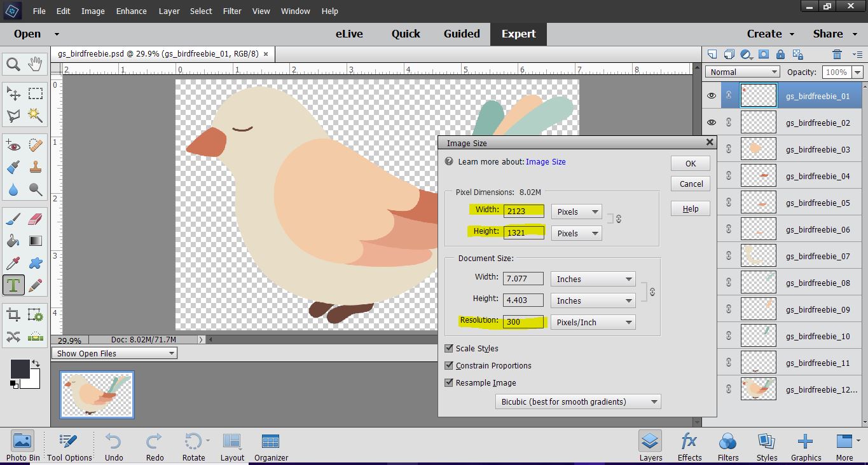Select the Magic Wand tool

(x=35, y=116)
